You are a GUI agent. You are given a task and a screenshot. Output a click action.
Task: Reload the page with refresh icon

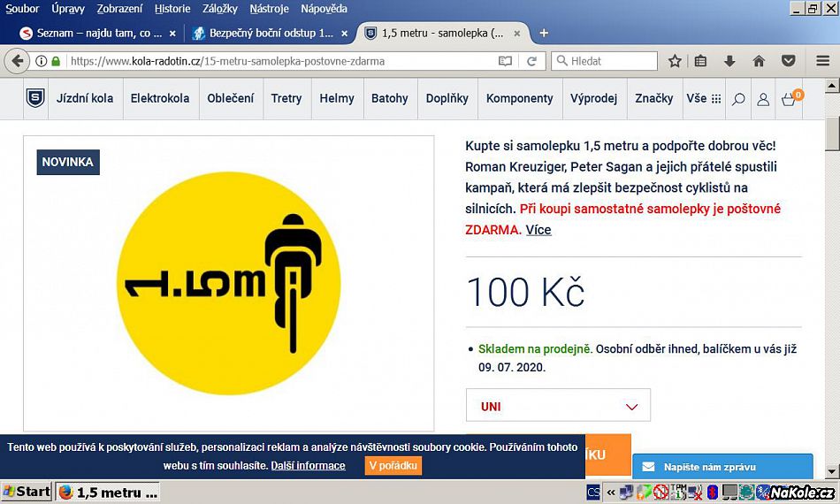pos(531,61)
